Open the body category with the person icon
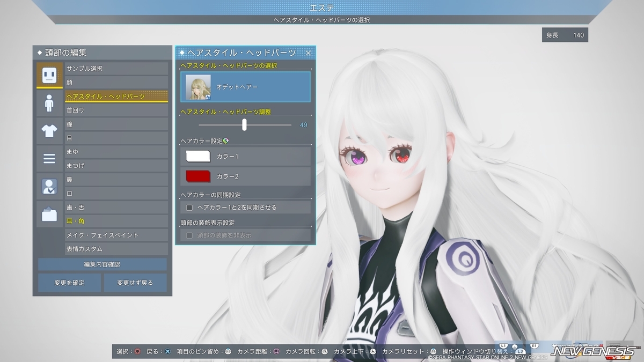This screenshot has width=644, height=362. [x=49, y=102]
